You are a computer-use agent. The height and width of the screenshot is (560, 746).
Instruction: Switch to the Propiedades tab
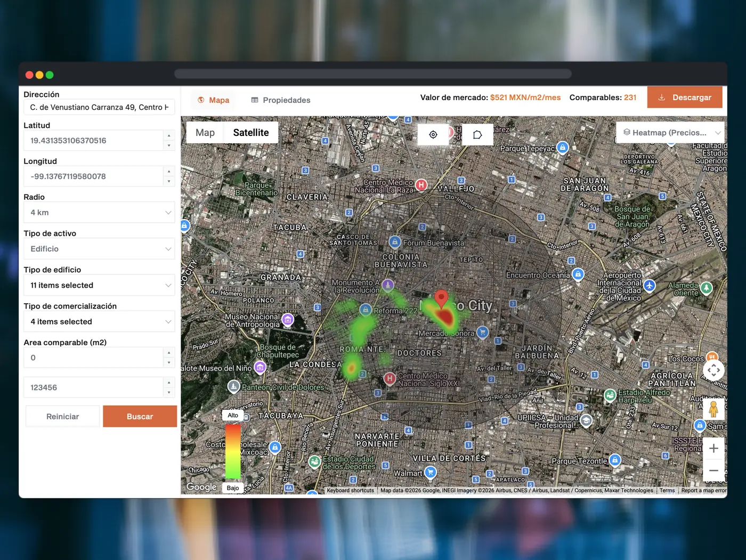(281, 100)
